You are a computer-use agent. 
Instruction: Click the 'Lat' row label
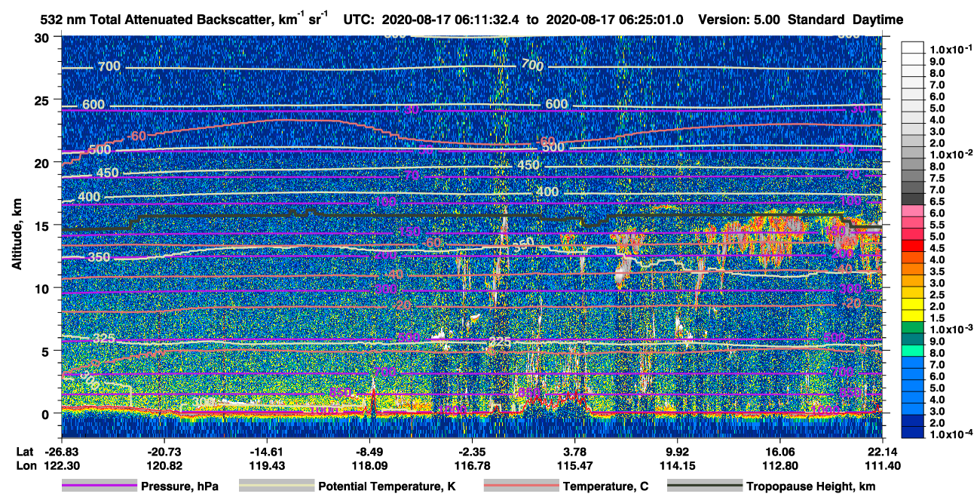click(25, 451)
